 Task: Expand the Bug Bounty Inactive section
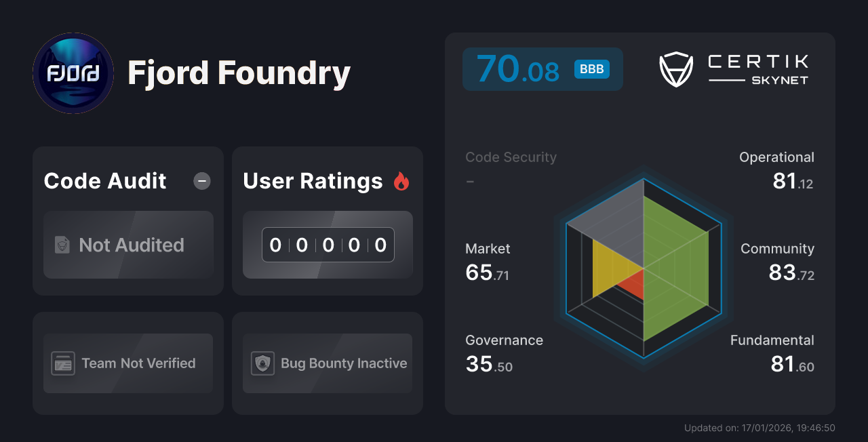click(327, 363)
